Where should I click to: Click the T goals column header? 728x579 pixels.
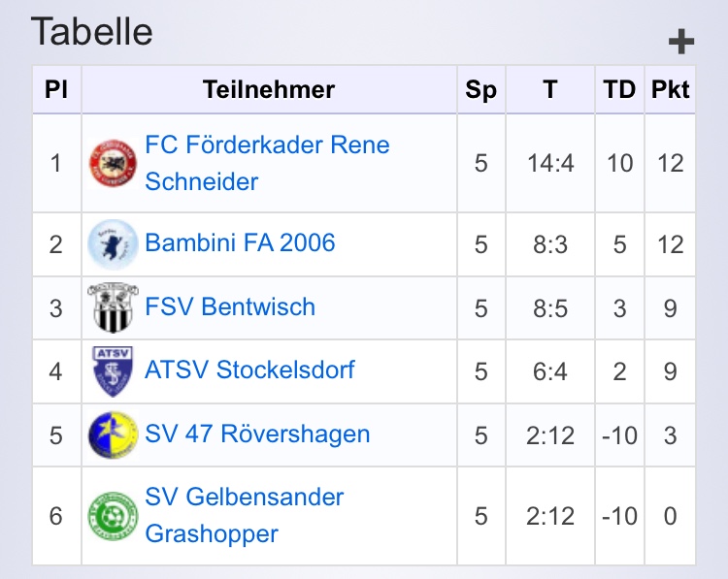(550, 90)
